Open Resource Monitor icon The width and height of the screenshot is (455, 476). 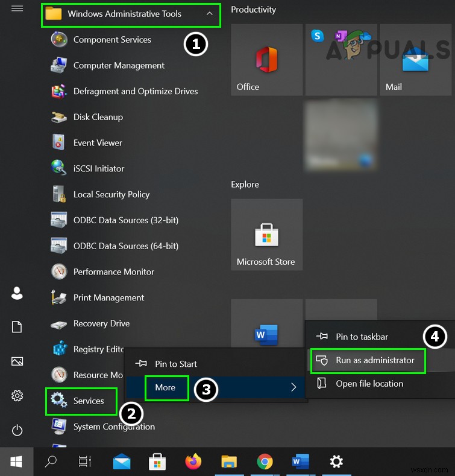[59, 375]
